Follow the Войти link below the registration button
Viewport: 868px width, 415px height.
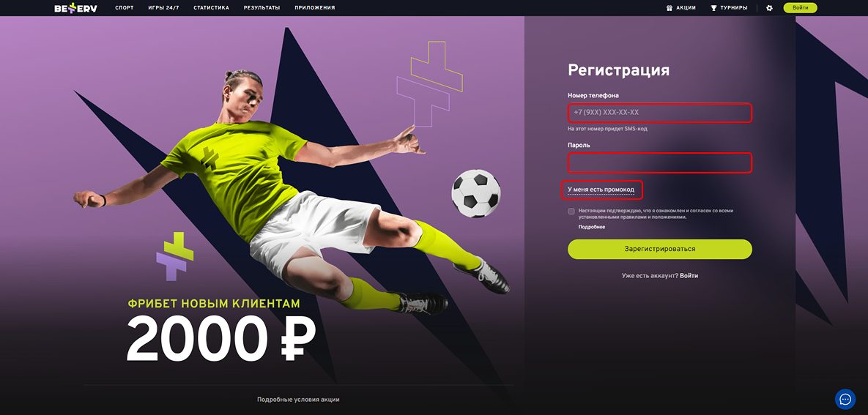click(689, 275)
